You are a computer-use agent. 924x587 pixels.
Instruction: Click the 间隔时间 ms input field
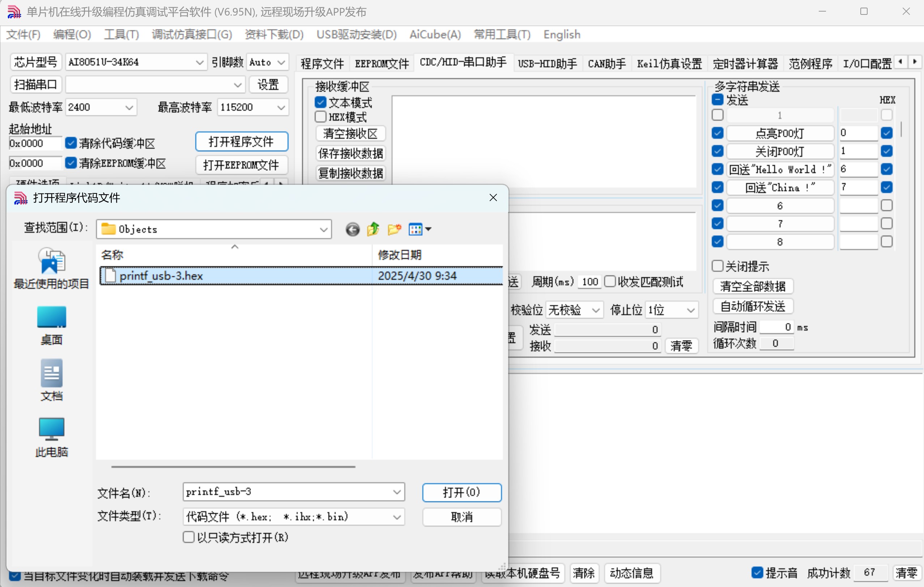(x=777, y=327)
